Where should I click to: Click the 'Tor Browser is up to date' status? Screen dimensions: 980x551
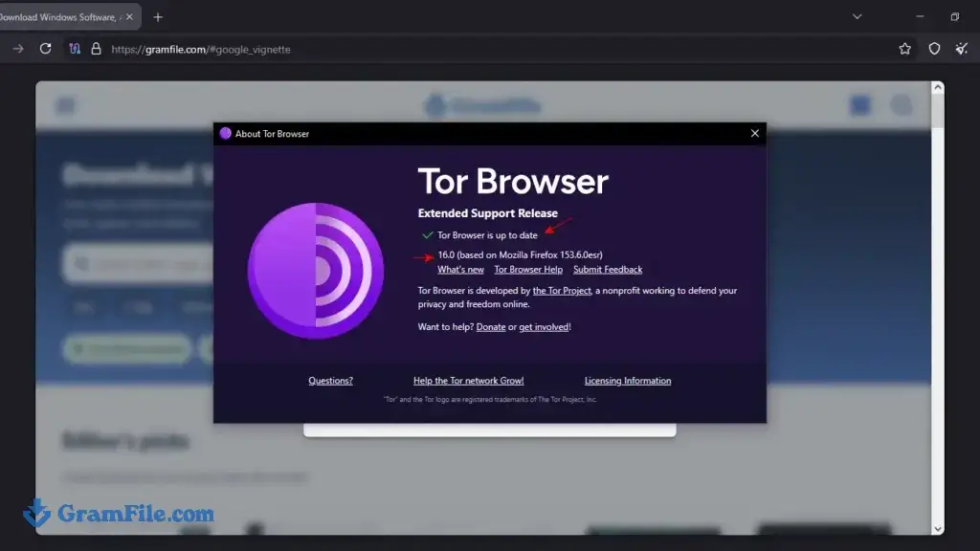(x=487, y=235)
